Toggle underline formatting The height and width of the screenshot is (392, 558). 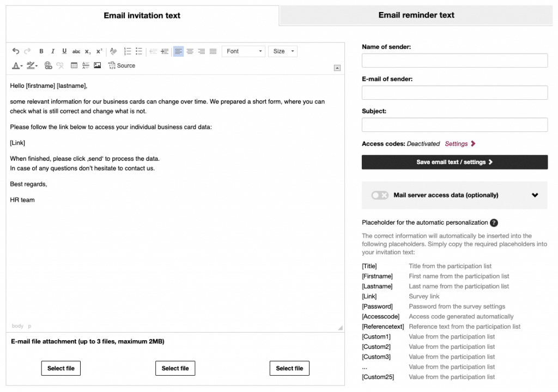(x=64, y=51)
